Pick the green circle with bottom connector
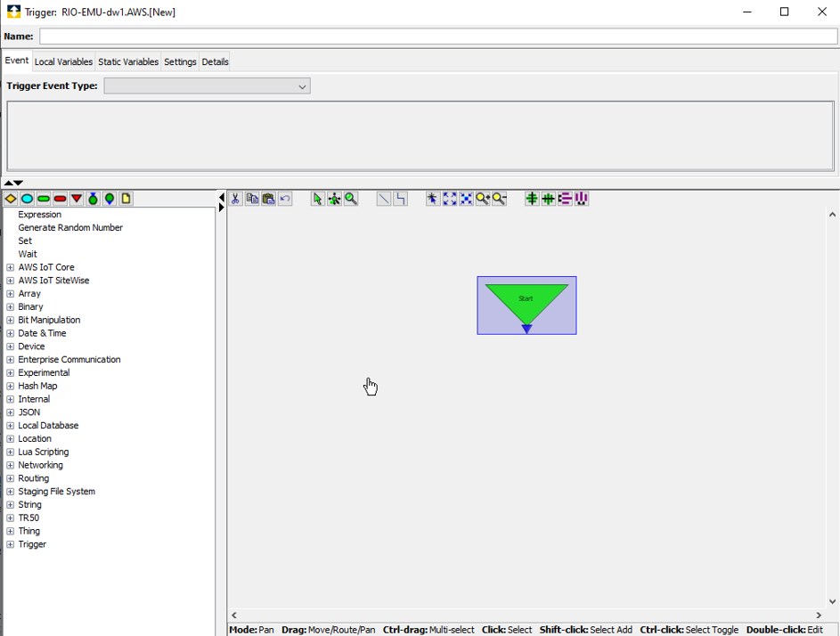840x636 pixels. click(110, 199)
